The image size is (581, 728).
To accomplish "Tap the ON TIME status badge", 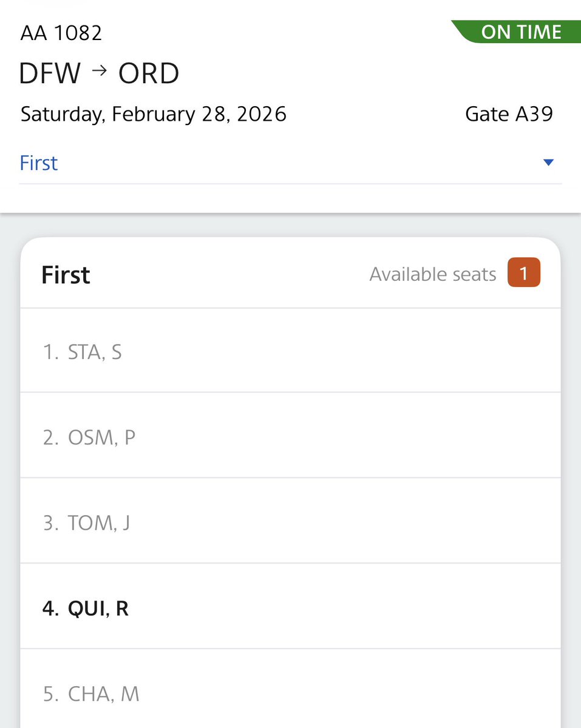I will pyautogui.click(x=517, y=32).
